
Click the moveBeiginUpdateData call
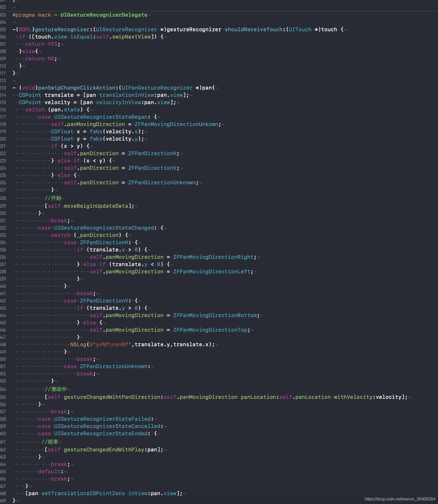click(x=89, y=206)
